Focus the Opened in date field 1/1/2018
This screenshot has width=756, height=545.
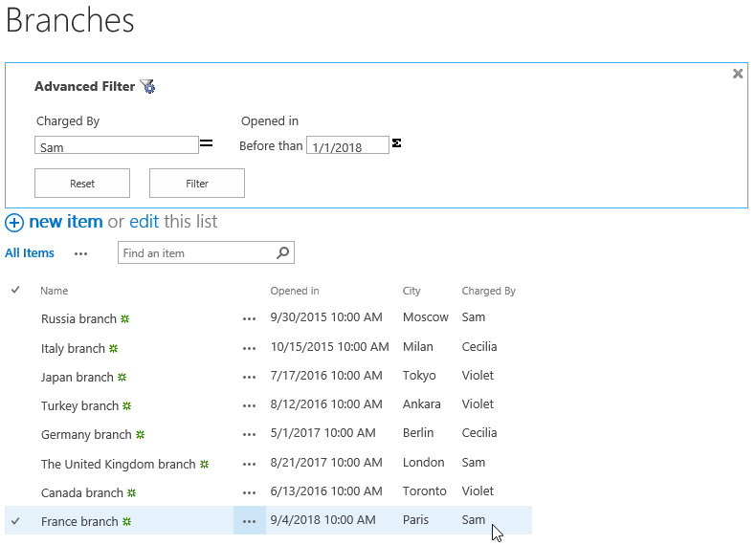point(347,145)
